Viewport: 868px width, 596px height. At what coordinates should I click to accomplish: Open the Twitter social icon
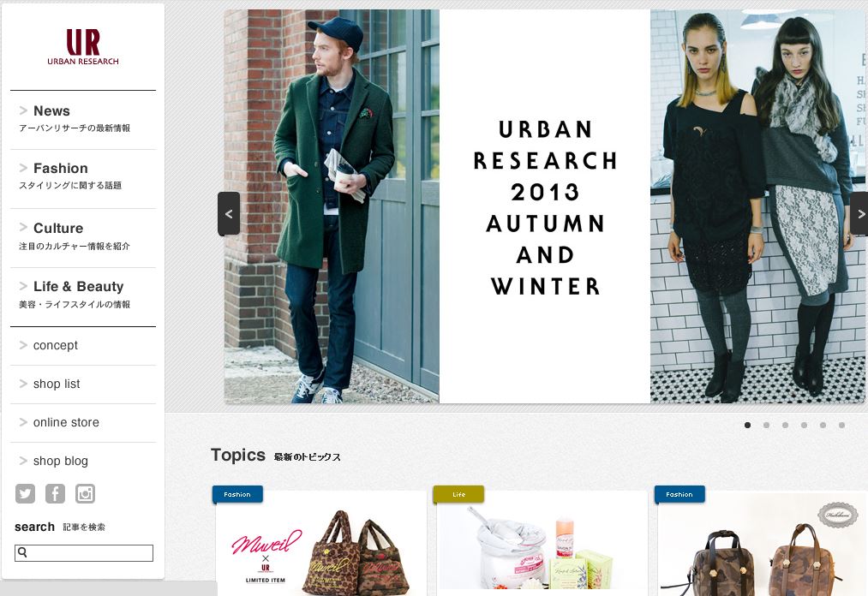point(25,493)
